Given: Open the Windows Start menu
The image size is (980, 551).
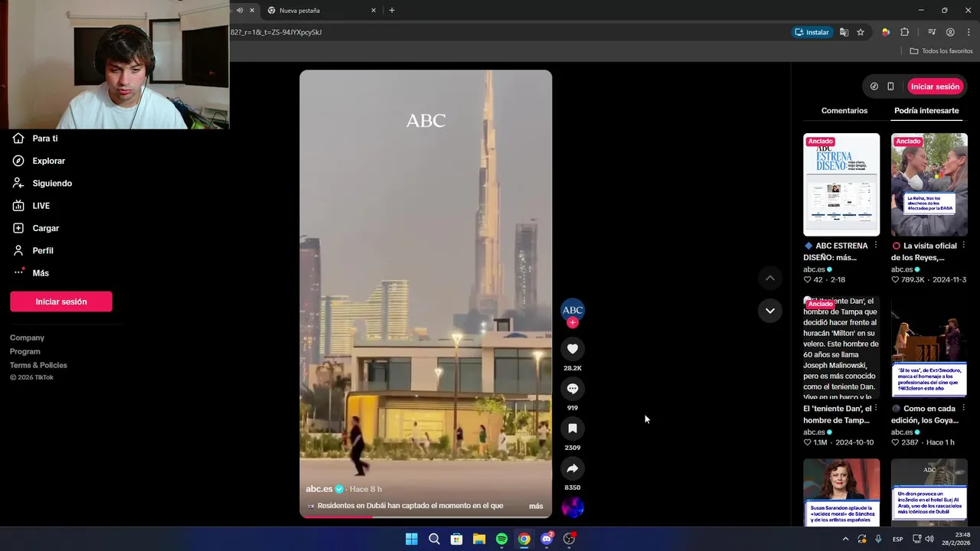Looking at the screenshot, I should [x=411, y=539].
